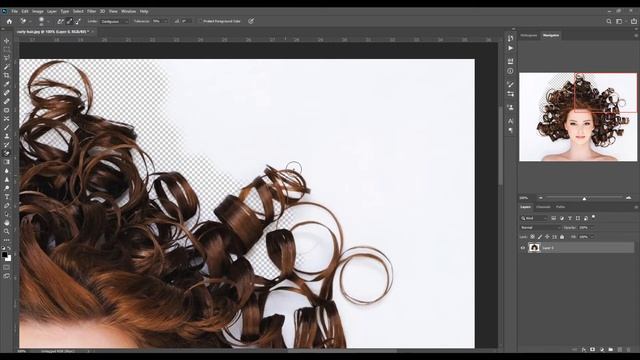Click the foreground color swatch
Image resolution: width=640 pixels, height=360 pixels.
pos(4,255)
